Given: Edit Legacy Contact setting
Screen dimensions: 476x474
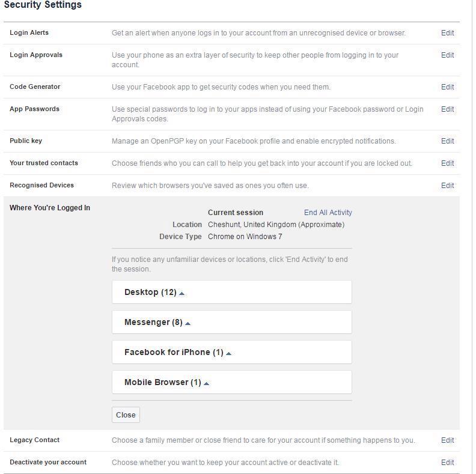Looking at the screenshot, I should tap(447, 440).
